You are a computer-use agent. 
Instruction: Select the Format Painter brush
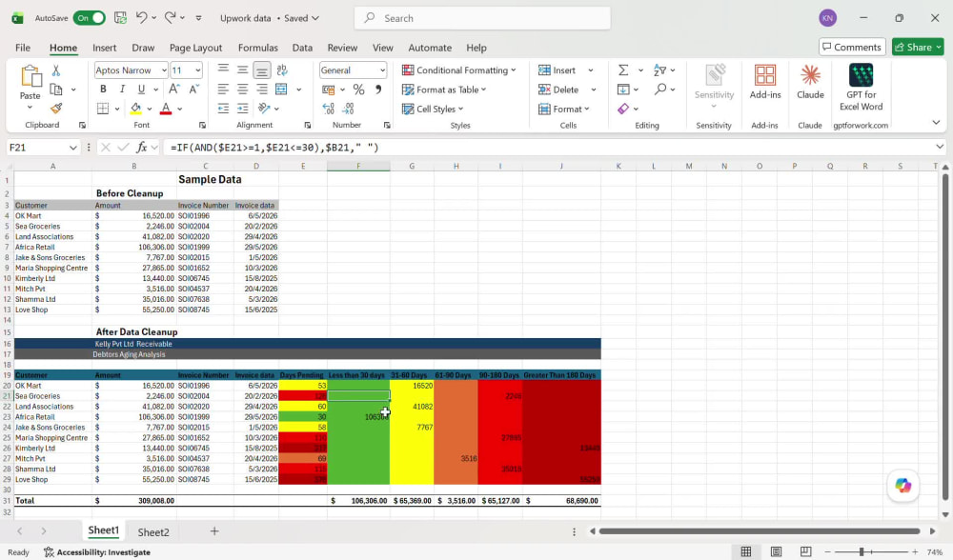click(56, 109)
